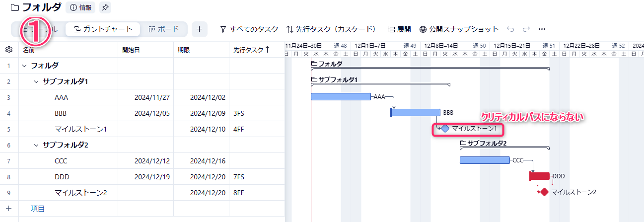Screen dimensions: 644x222
Task: Click the 項目 add item link
Action: point(38,209)
